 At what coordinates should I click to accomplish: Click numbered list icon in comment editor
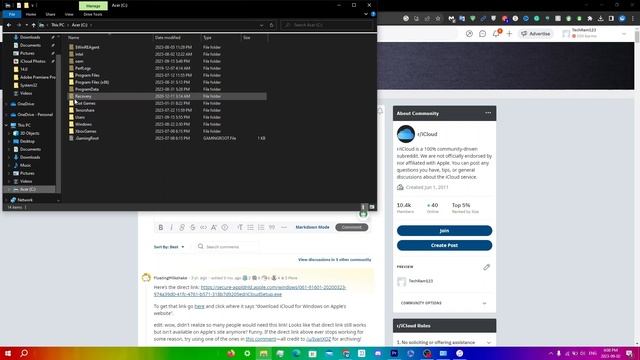(261, 227)
